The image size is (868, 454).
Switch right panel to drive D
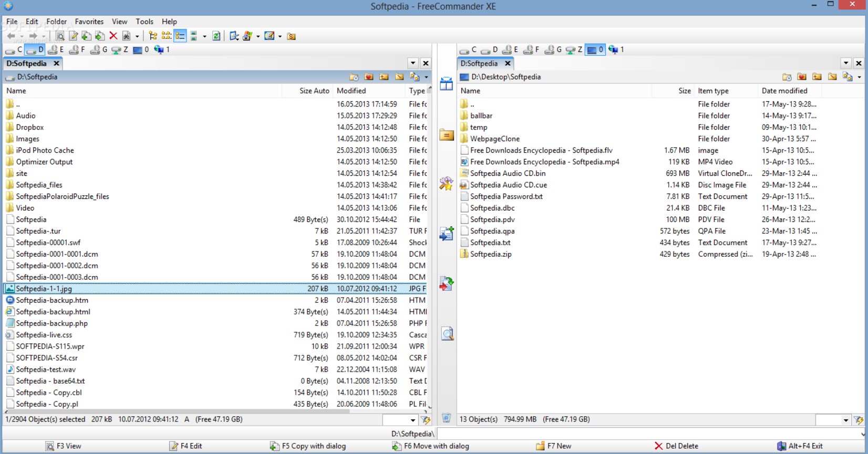pos(489,50)
